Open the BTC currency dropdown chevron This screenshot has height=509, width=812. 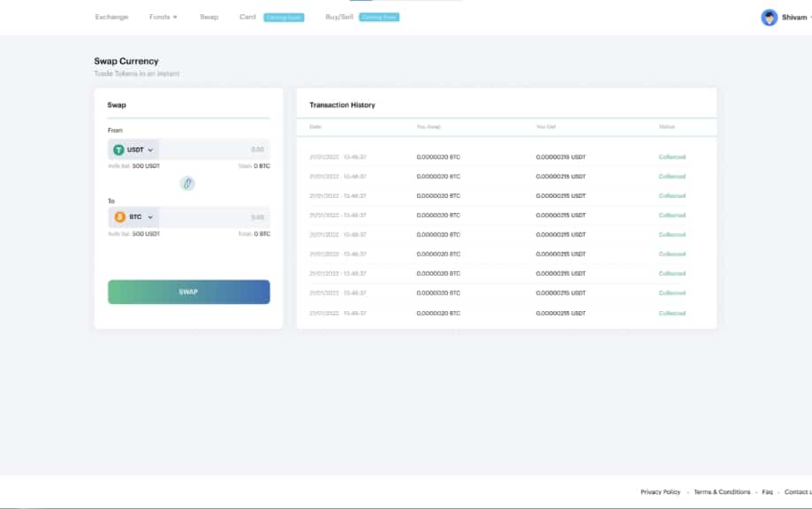point(150,217)
